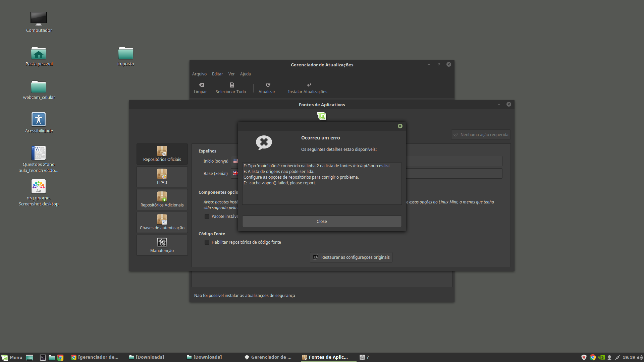
Task: Toggle the Pacote instável checkbox
Action: 207,217
